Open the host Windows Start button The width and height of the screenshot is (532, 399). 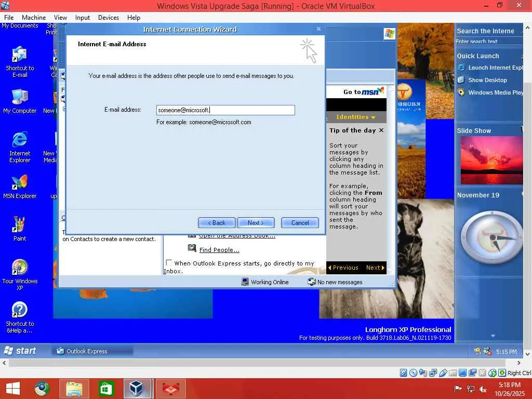[x=13, y=389]
